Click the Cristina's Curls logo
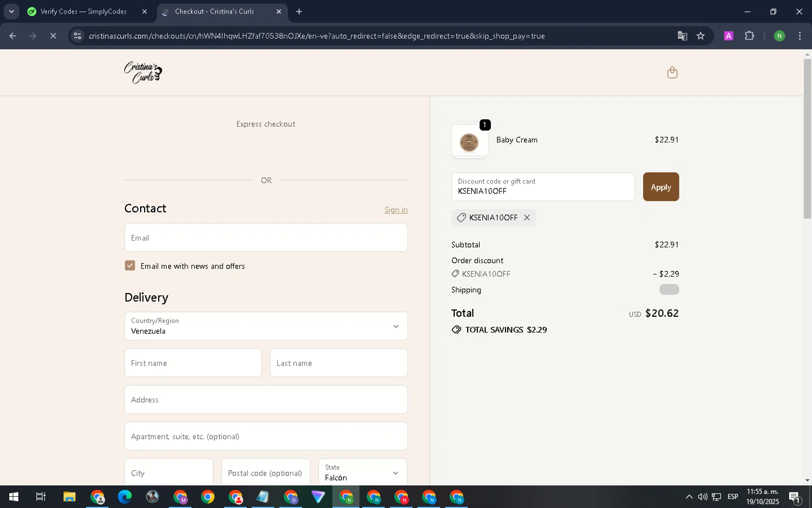 [143, 73]
